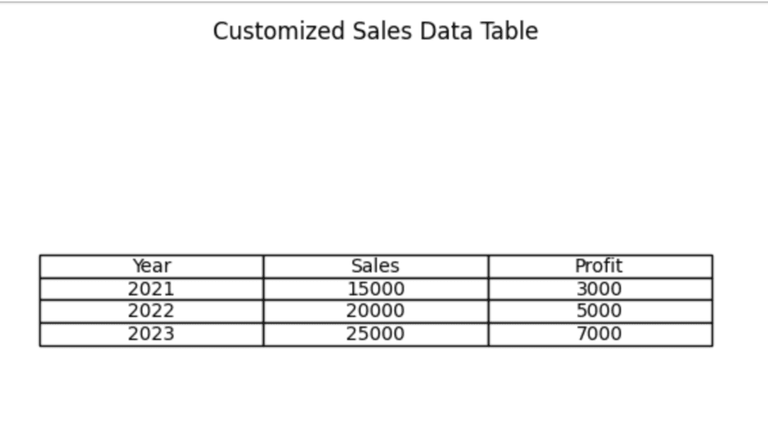Click the word Data in the title

[446, 31]
